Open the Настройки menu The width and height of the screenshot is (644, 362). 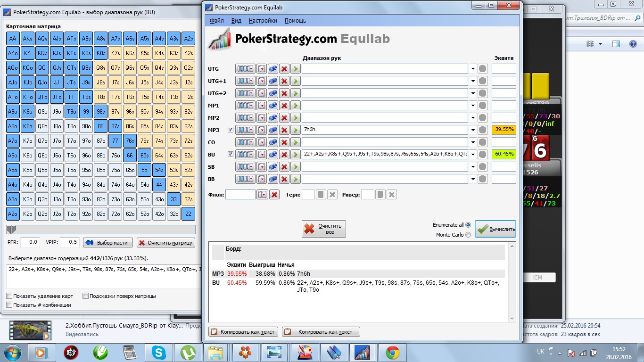(263, 21)
